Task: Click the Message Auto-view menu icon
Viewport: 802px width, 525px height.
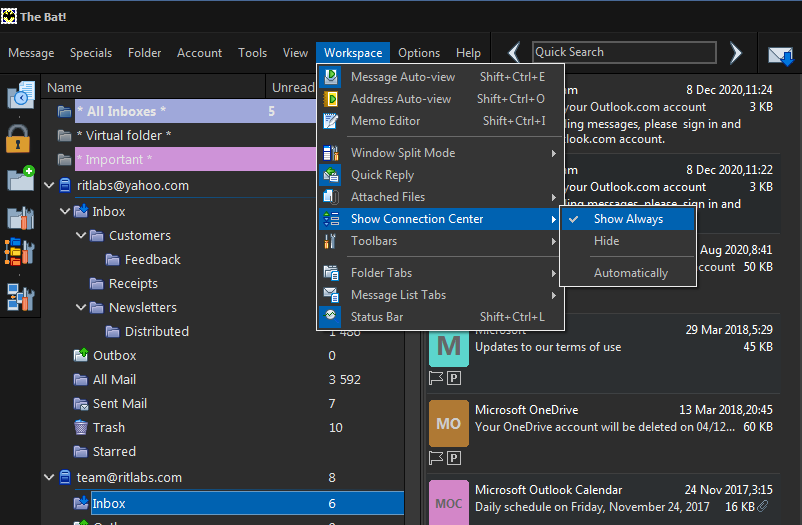Action: tap(331, 77)
